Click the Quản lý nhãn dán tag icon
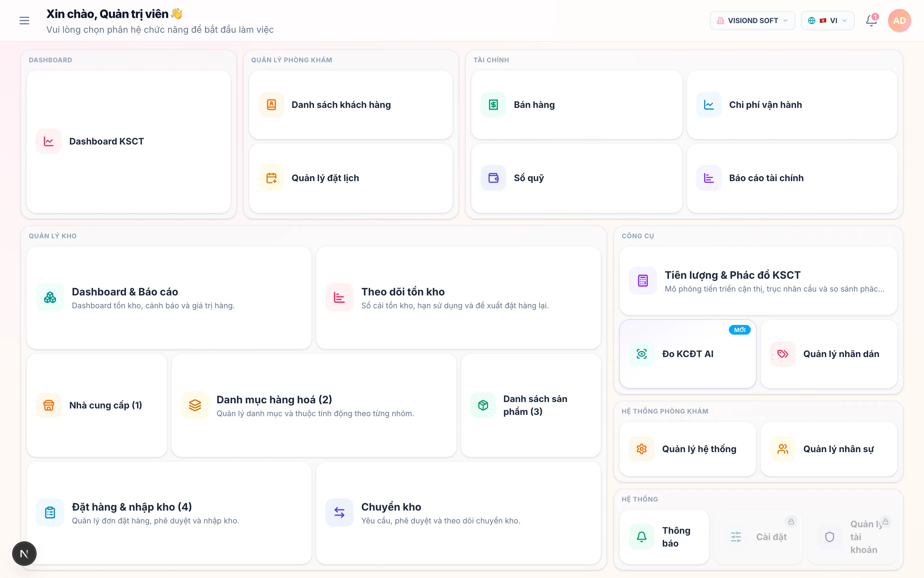Image resolution: width=924 pixels, height=578 pixels. tap(783, 354)
